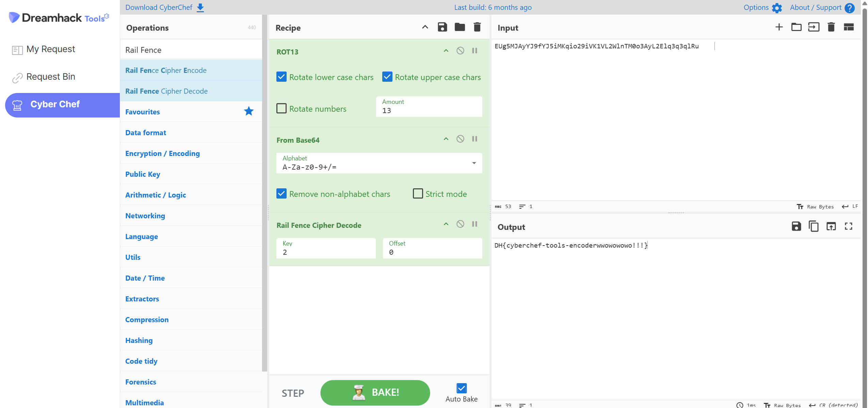Screen dimensions: 868x408
Task: Load a recipe via the folder icon
Action: tap(460, 27)
